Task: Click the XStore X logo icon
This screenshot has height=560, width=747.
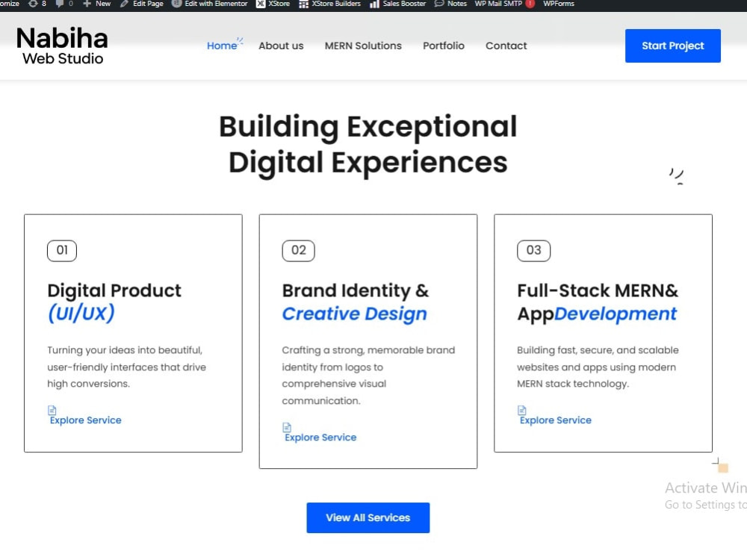Action: (x=261, y=4)
